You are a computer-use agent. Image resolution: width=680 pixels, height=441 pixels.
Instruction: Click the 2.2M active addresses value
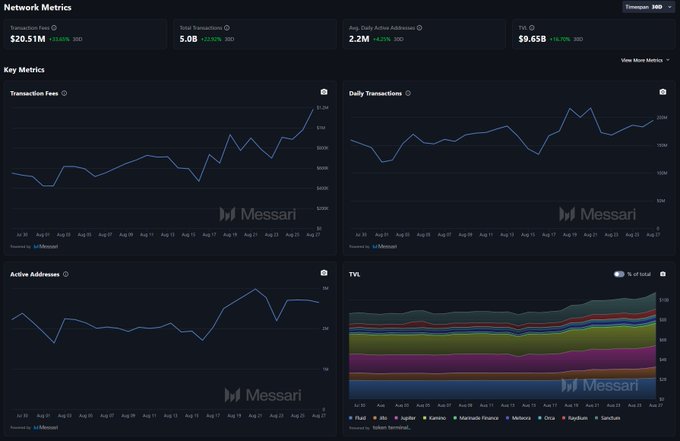click(x=359, y=39)
